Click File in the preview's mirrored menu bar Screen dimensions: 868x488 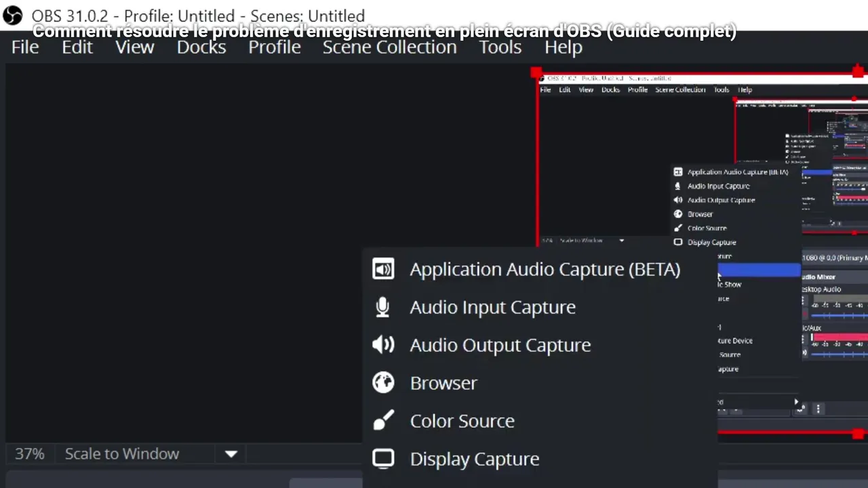tap(545, 89)
